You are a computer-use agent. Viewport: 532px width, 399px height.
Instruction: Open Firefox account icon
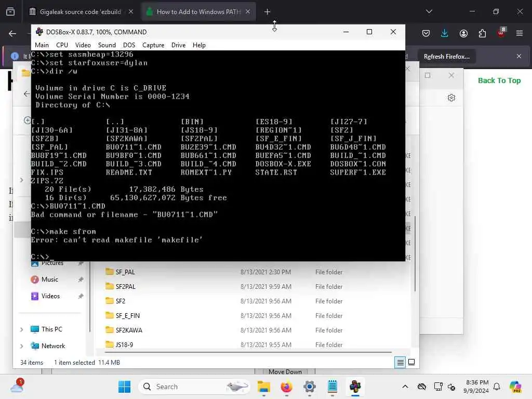click(x=463, y=33)
